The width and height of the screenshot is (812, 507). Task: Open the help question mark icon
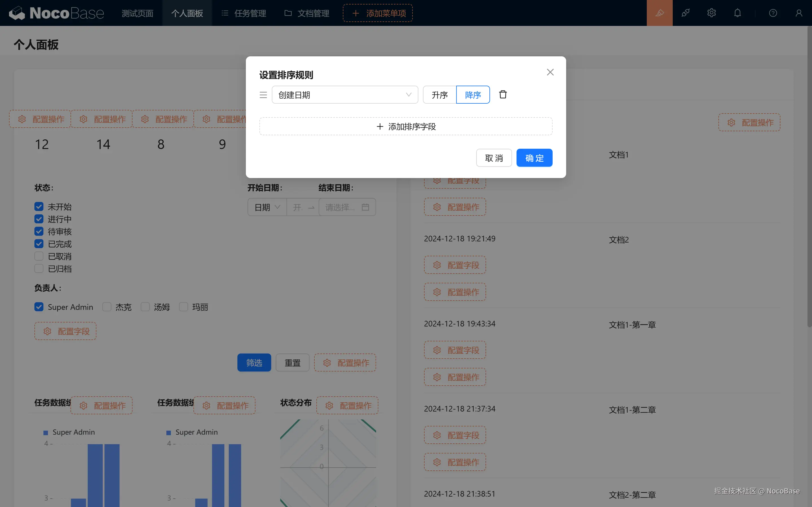pyautogui.click(x=773, y=13)
